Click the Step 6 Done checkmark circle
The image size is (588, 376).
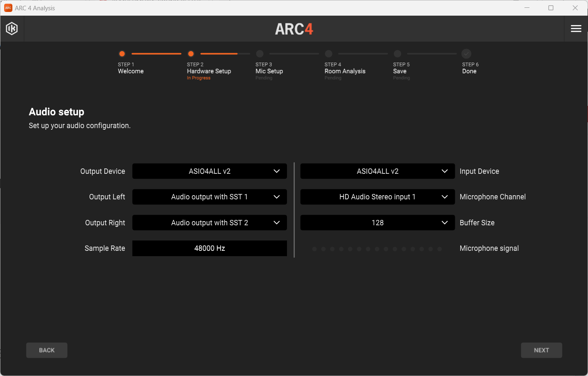coord(466,54)
